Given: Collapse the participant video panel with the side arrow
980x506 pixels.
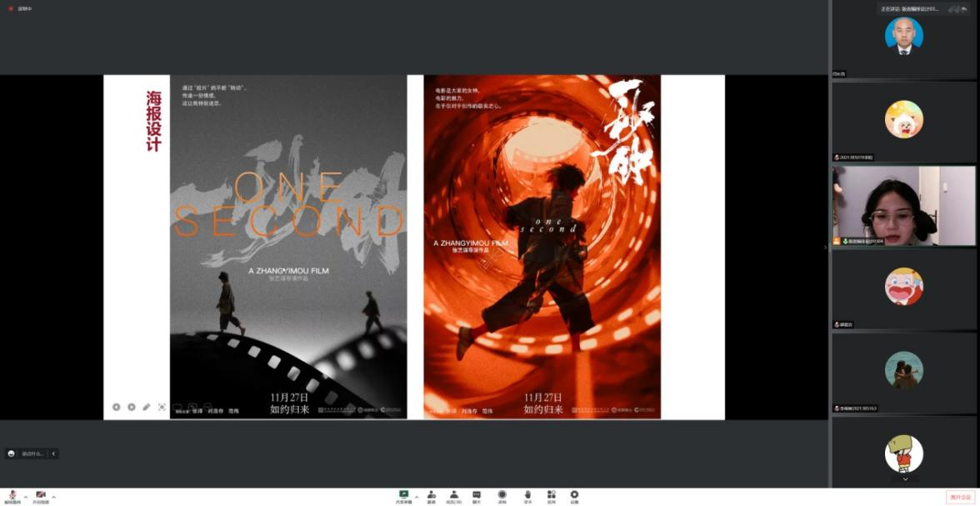Looking at the screenshot, I should coord(826,247).
